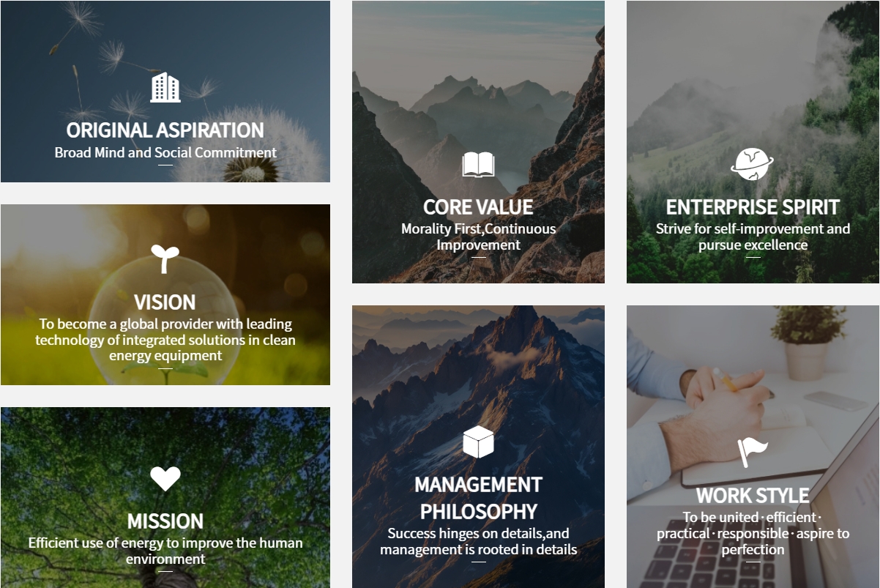Click 'Success hinges on details' text
880x588 pixels.
coord(478,541)
